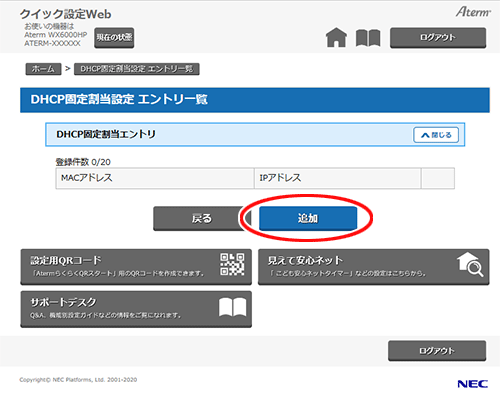
Task: Collapse the DHCP固定割当エントリ section with 閉じる
Action: pos(436,135)
